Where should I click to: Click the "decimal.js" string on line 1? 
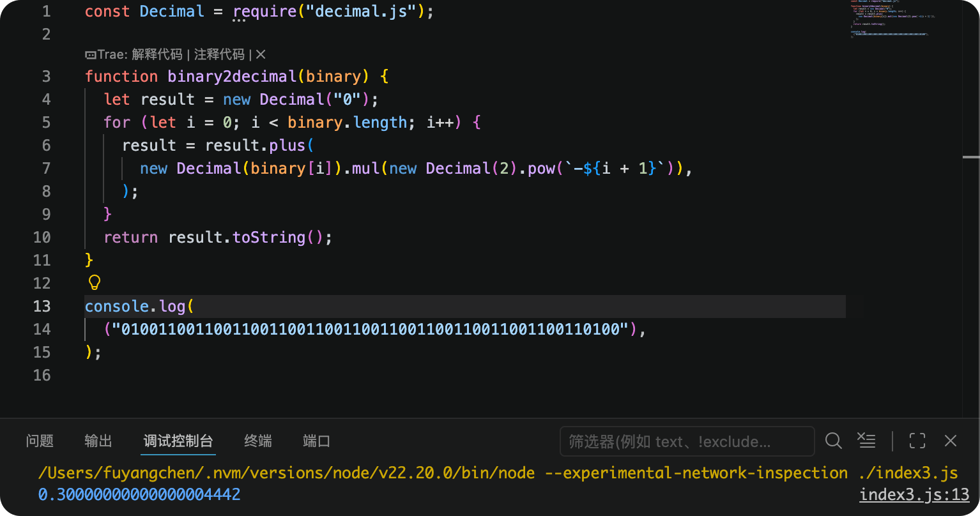[361, 12]
